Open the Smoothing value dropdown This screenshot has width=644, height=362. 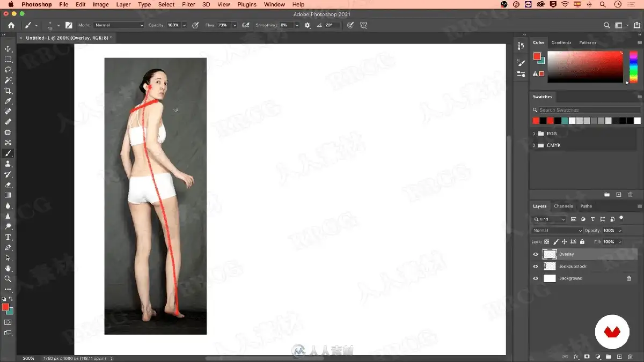click(x=296, y=25)
